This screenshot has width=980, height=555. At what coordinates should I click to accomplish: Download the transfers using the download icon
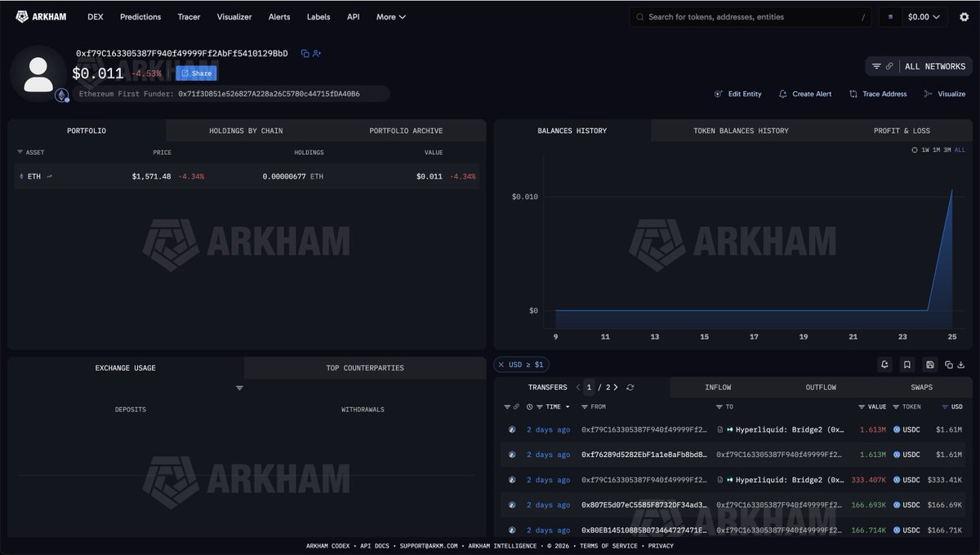[961, 365]
